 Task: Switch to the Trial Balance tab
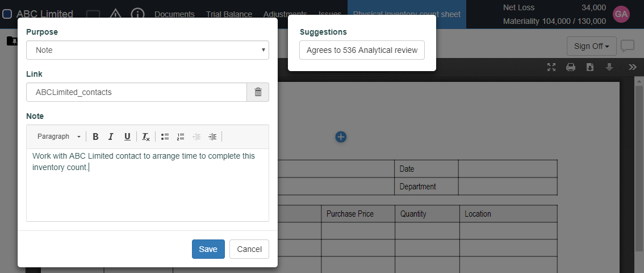tap(229, 14)
